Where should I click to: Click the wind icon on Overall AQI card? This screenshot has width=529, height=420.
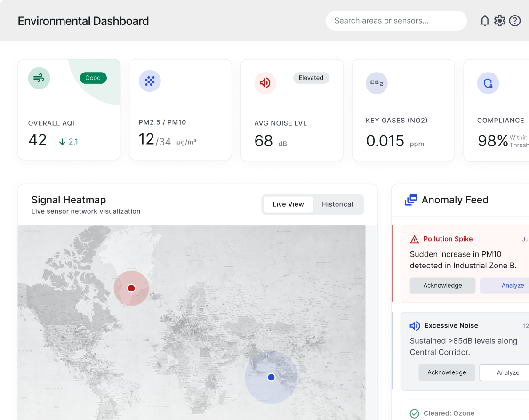click(39, 78)
